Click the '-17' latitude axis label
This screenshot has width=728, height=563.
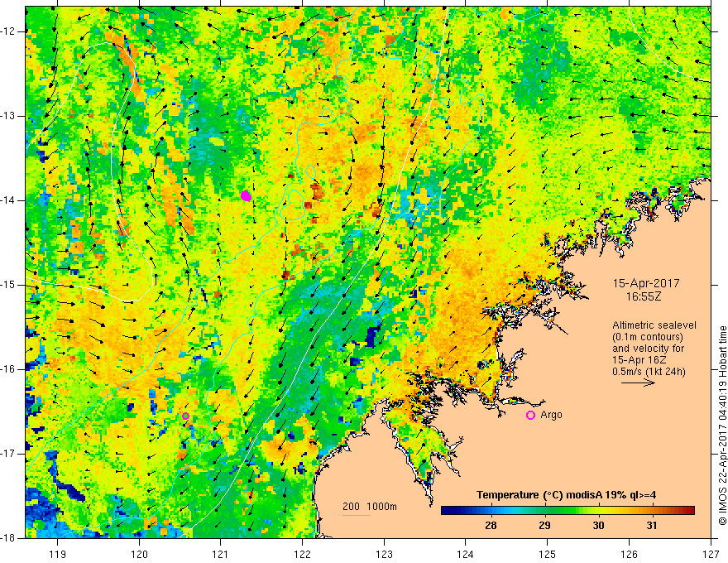[x=8, y=454]
